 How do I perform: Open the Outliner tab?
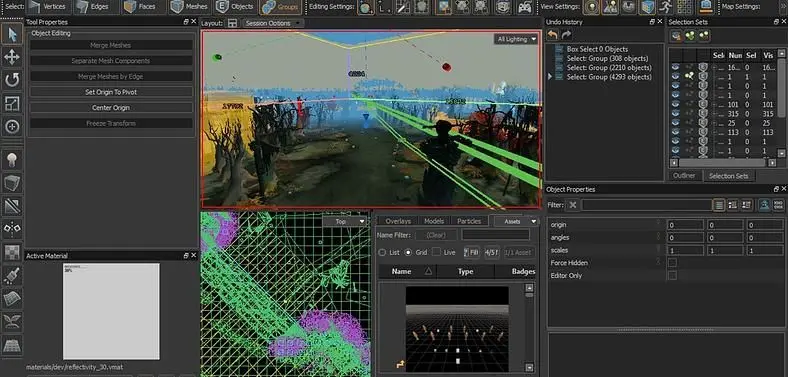point(684,175)
